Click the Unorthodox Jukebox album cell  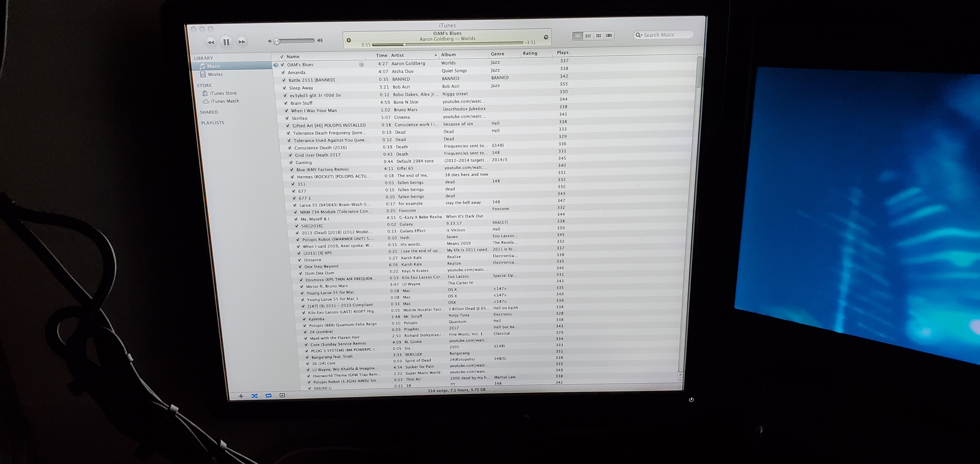pyautogui.click(x=464, y=109)
